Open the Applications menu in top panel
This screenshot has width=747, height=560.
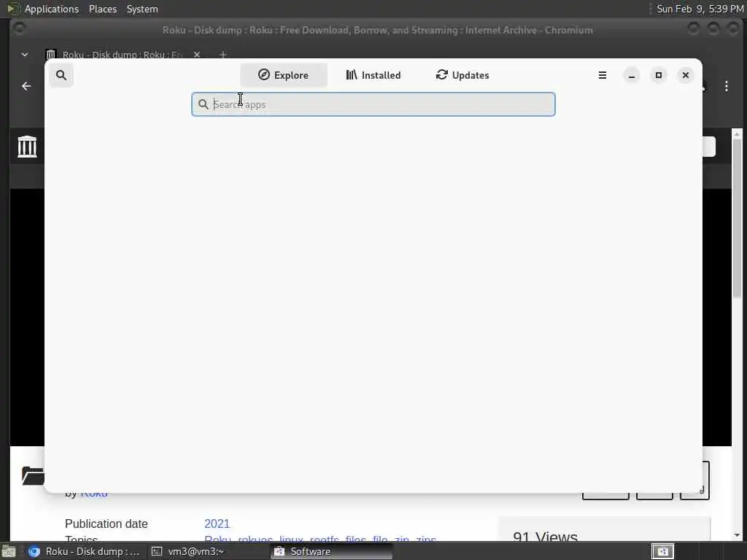click(52, 9)
